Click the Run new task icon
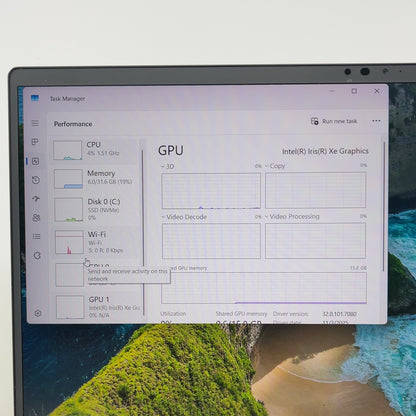Viewport: 416px width, 416px height. [x=314, y=121]
